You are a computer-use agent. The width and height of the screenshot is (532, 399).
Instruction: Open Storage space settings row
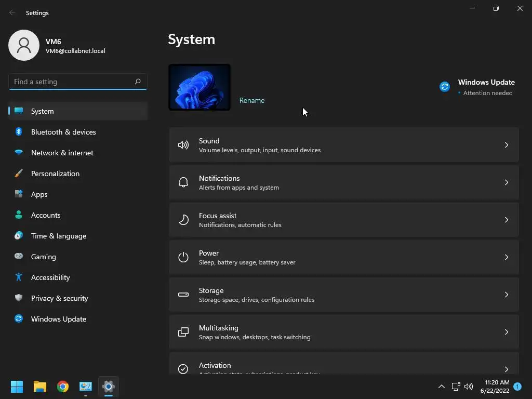tap(344, 295)
